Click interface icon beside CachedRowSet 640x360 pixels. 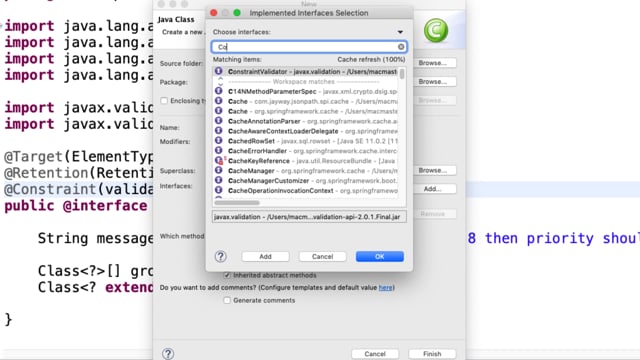[219, 140]
